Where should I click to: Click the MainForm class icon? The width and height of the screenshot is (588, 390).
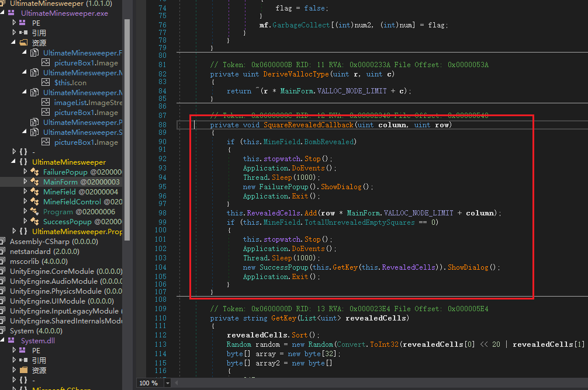[x=35, y=182]
